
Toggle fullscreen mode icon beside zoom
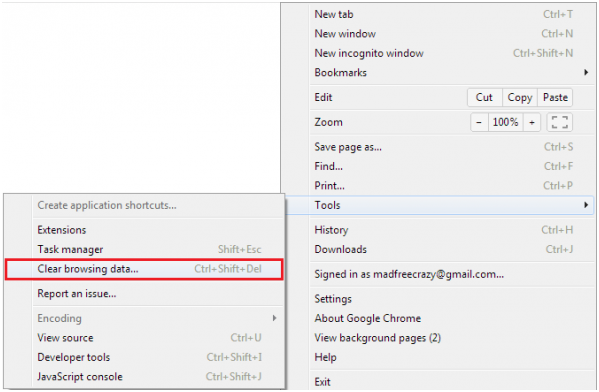(560, 122)
